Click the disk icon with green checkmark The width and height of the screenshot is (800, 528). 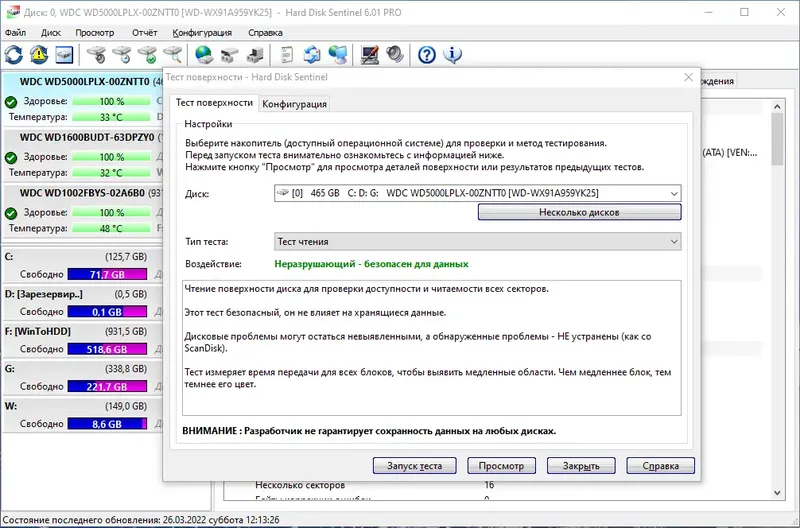tap(147, 55)
